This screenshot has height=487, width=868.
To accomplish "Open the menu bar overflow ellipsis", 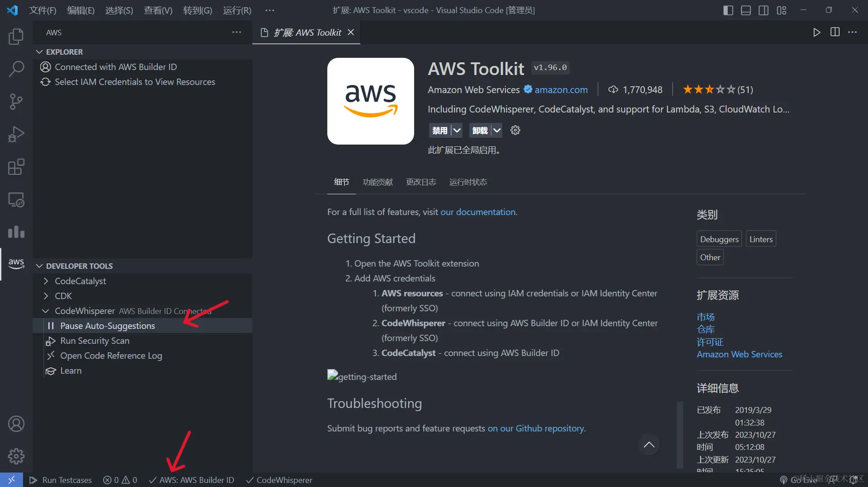I will pyautogui.click(x=270, y=10).
